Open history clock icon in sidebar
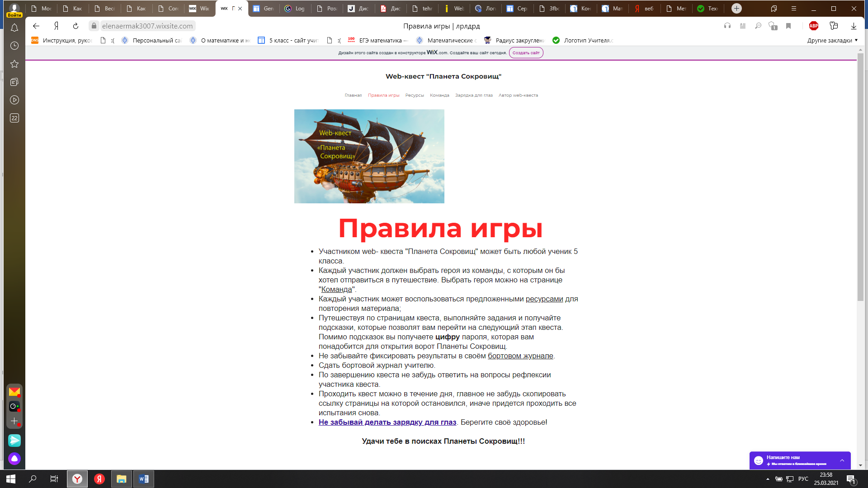Image resolution: width=868 pixels, height=488 pixels. 14,46
